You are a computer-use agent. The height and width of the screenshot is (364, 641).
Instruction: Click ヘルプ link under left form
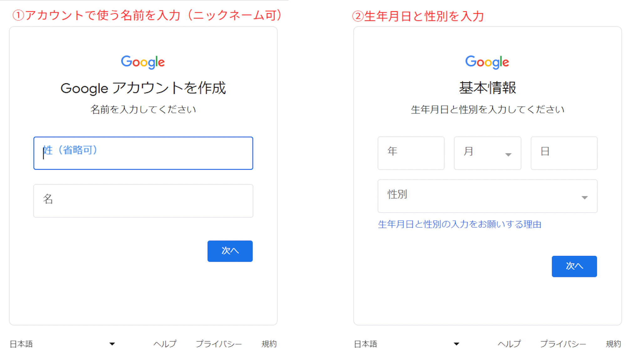165,344
